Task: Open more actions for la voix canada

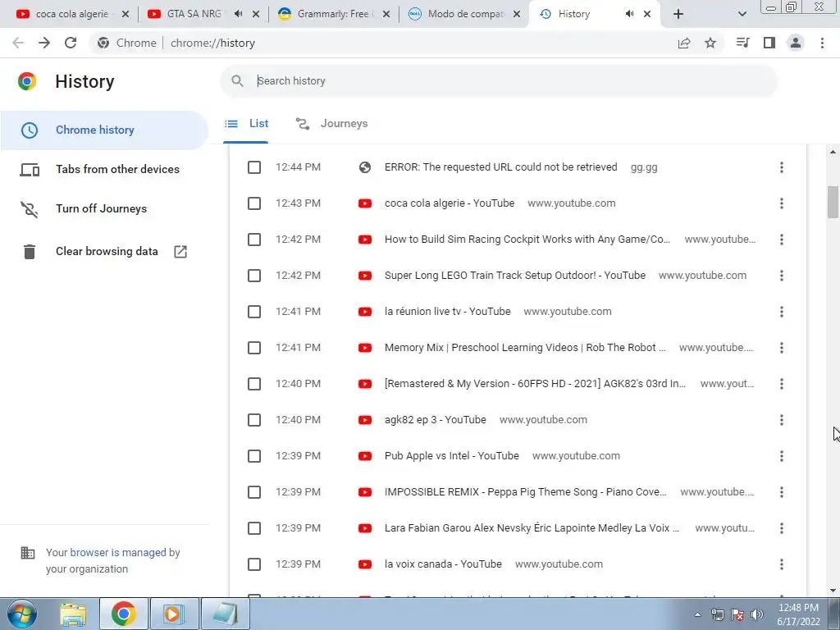Action: (x=782, y=564)
